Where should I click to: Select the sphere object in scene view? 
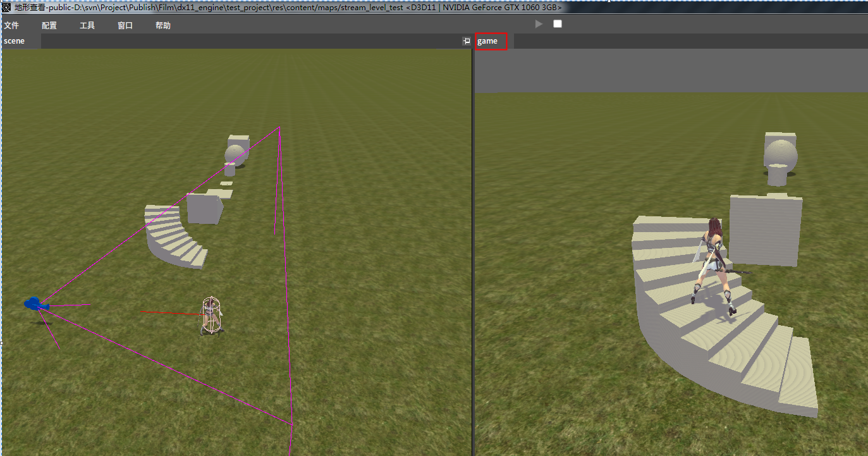point(235,154)
